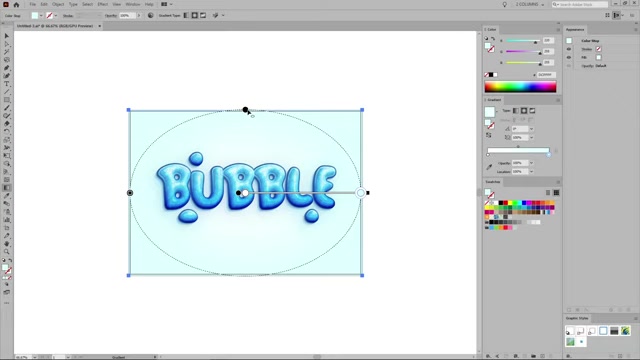Screen dimensions: 640x360
Task: Reverse the gradient using reverse icon
Action: pyautogui.click(x=489, y=136)
